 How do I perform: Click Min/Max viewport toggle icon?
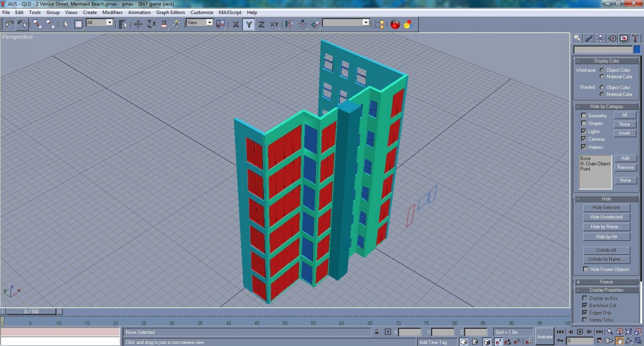coord(639,341)
